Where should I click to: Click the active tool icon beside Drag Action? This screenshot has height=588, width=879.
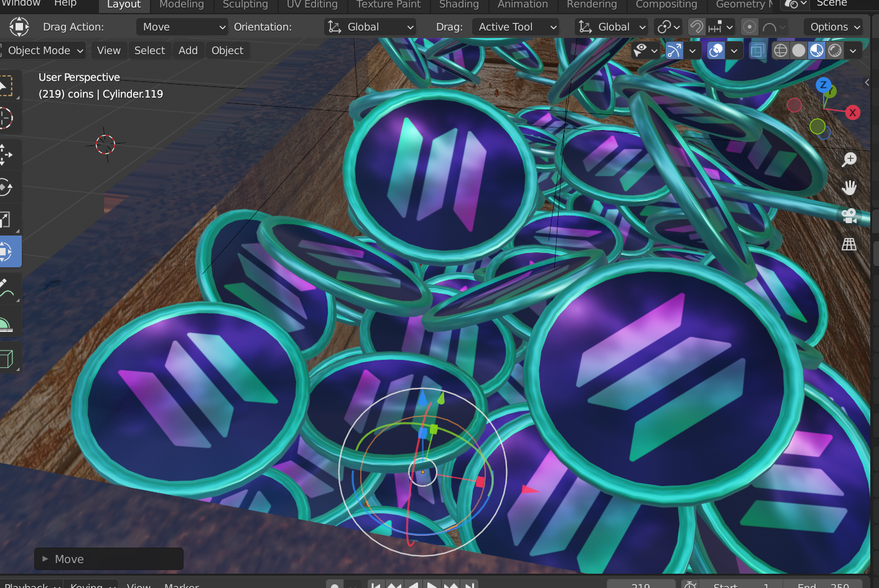19,27
